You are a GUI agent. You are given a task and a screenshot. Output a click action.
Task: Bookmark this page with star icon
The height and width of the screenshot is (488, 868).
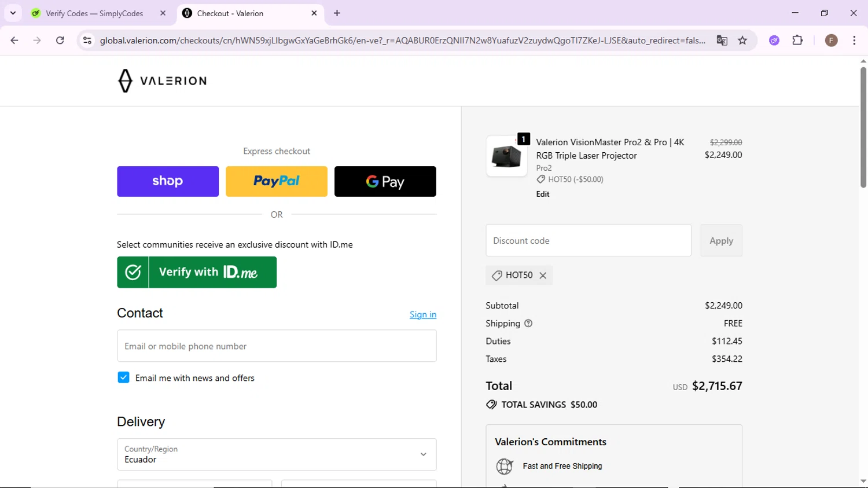click(742, 41)
